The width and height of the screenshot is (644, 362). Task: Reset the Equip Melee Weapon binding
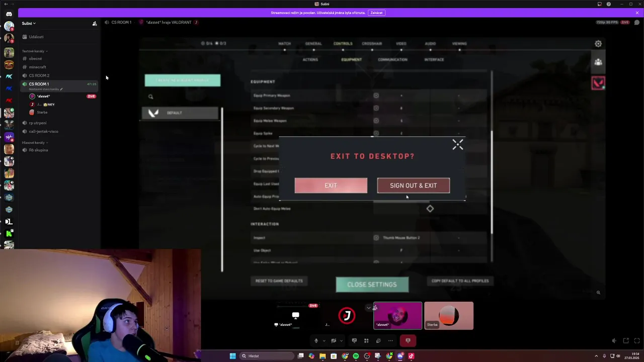pyautogui.click(x=376, y=121)
